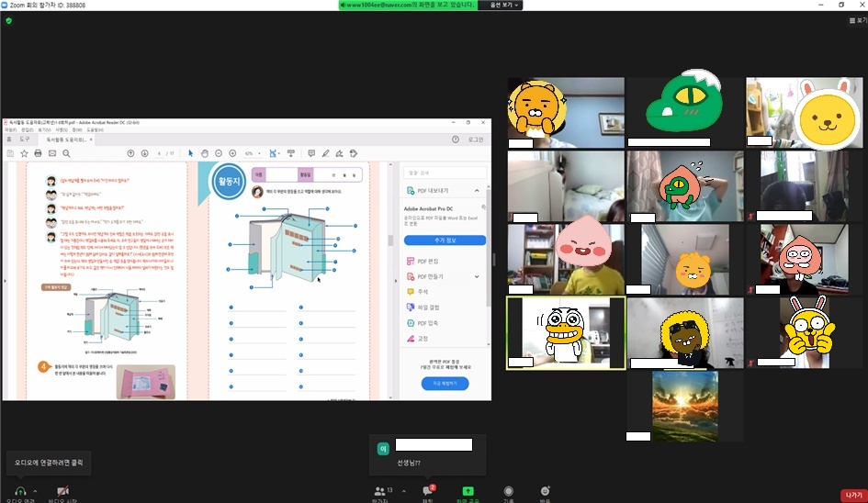The image size is (868, 503).
Task: Go to next page with down arrow
Action: (x=144, y=153)
